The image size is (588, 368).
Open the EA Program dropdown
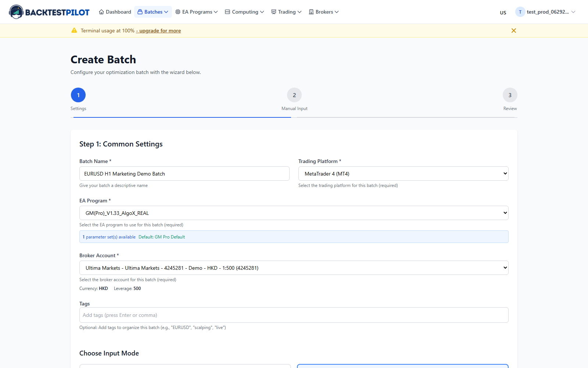tap(294, 213)
